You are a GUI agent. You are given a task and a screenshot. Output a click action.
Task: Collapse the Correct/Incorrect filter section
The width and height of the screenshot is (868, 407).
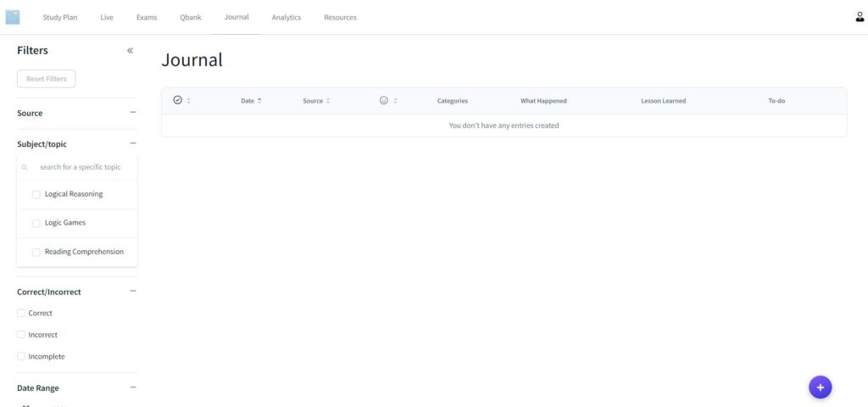tap(132, 292)
